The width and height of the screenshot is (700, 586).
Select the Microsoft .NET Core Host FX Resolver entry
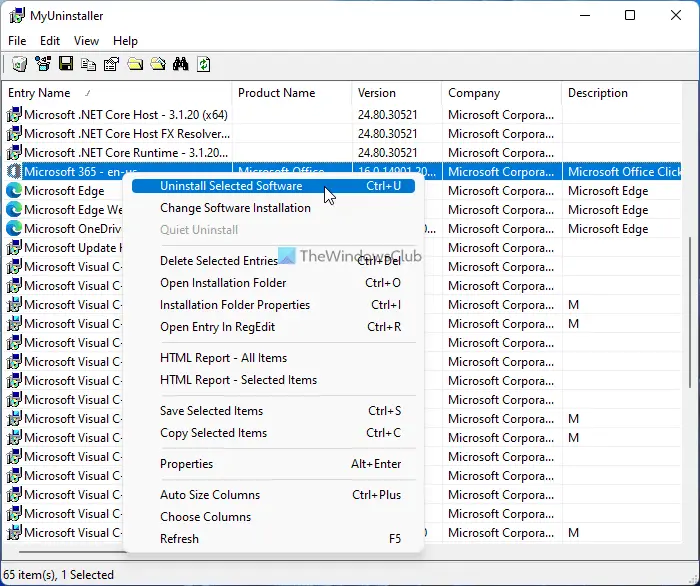(x=127, y=134)
